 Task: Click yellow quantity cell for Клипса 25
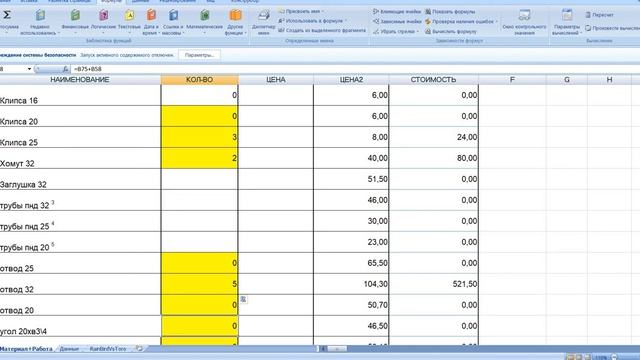(x=200, y=137)
